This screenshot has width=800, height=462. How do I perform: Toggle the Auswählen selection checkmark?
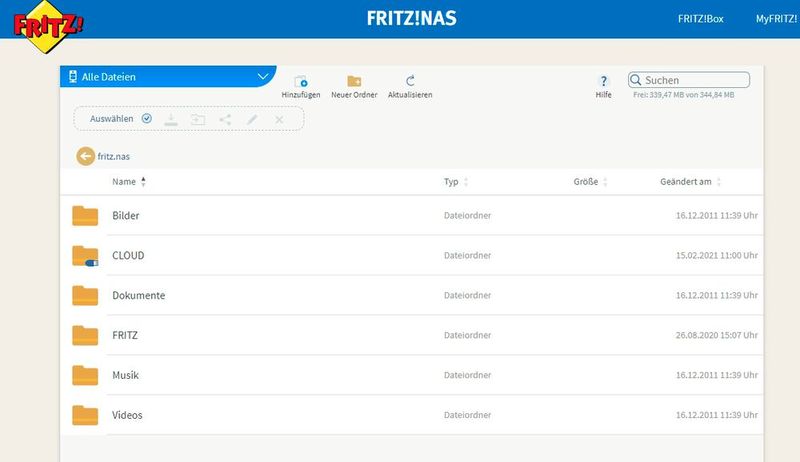pos(146,118)
